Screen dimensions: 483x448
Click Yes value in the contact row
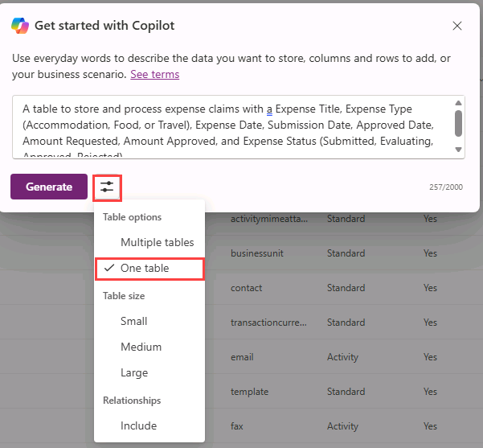tap(430, 288)
